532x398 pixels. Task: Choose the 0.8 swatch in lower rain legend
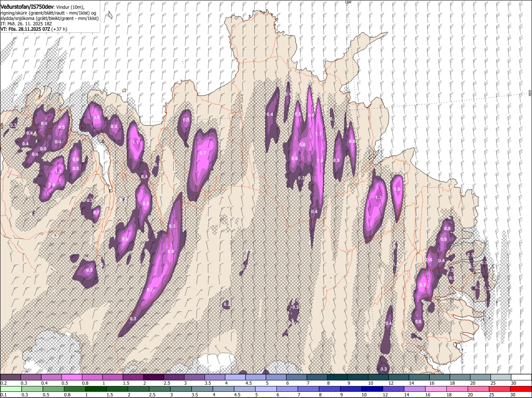click(74, 389)
